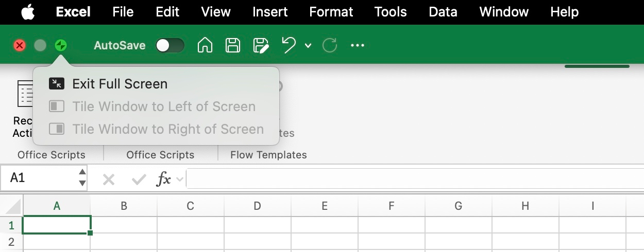Select row 2 header
This screenshot has height=252, width=644.
(12, 242)
